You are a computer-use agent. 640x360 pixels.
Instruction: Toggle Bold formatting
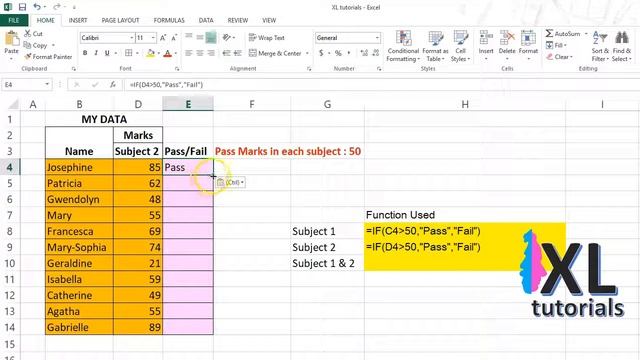(x=85, y=53)
